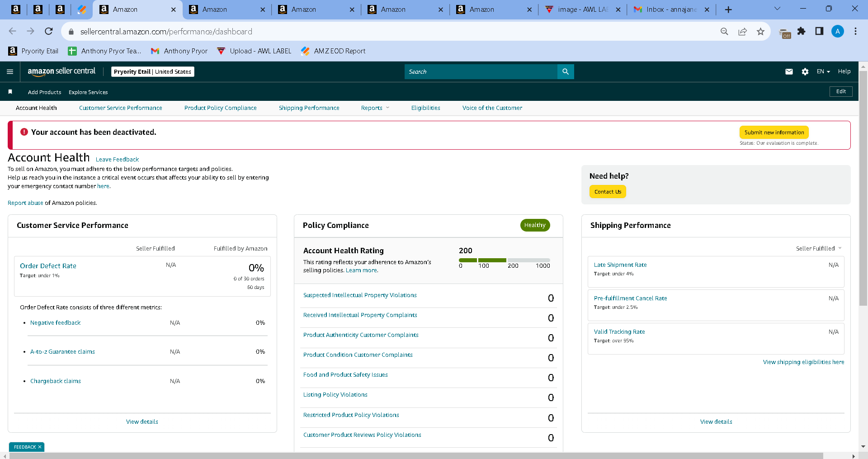Screen dimensions: 868x459
Task: Click the Submit new information button
Action: click(774, 132)
